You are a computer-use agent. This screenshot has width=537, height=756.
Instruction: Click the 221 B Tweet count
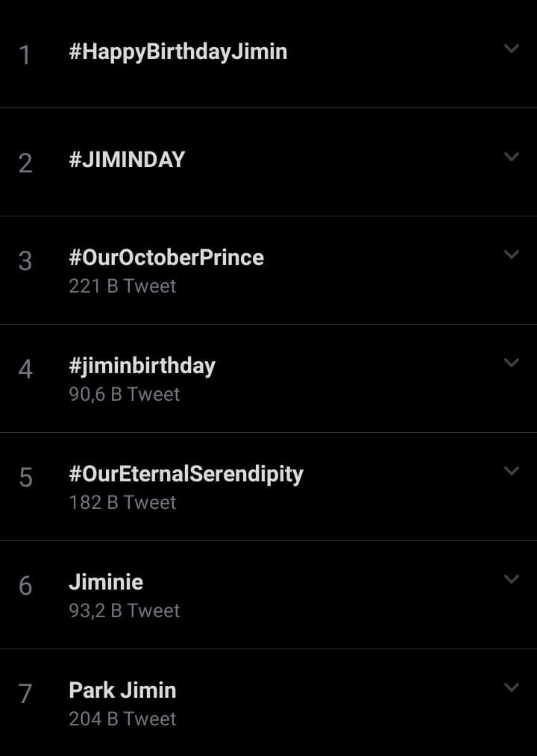pos(122,286)
